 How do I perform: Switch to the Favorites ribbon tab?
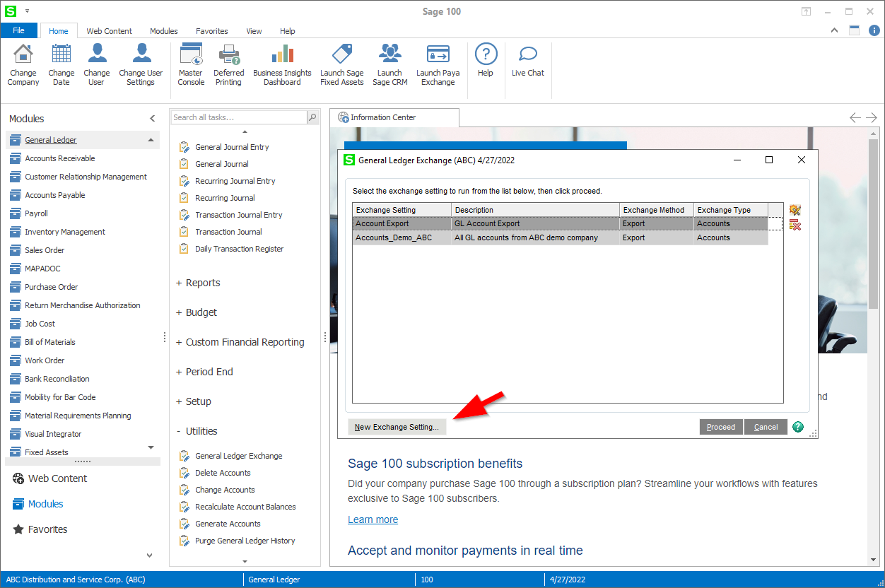coord(212,31)
